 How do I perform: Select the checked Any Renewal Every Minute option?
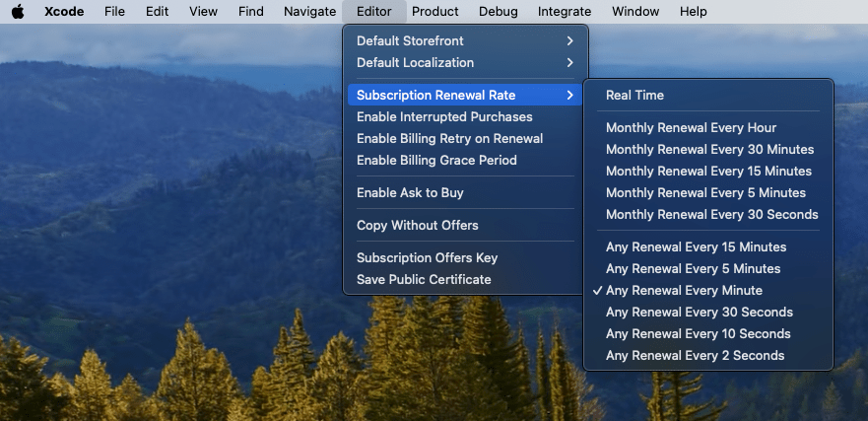click(x=684, y=290)
